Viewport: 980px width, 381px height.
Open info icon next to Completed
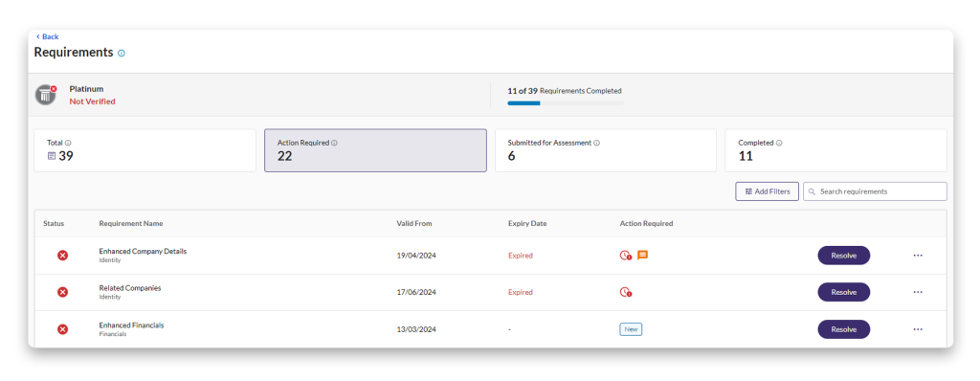point(779,143)
